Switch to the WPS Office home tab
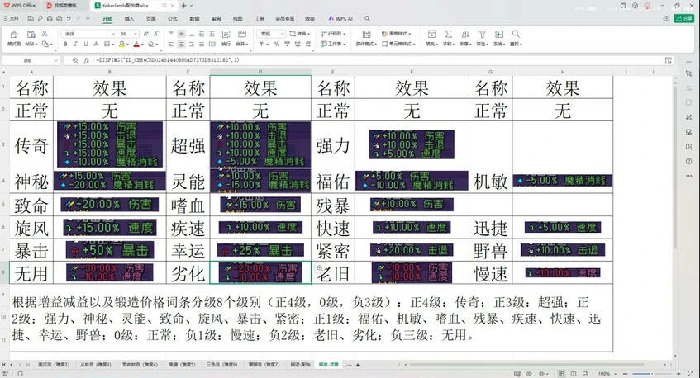 point(20,5)
